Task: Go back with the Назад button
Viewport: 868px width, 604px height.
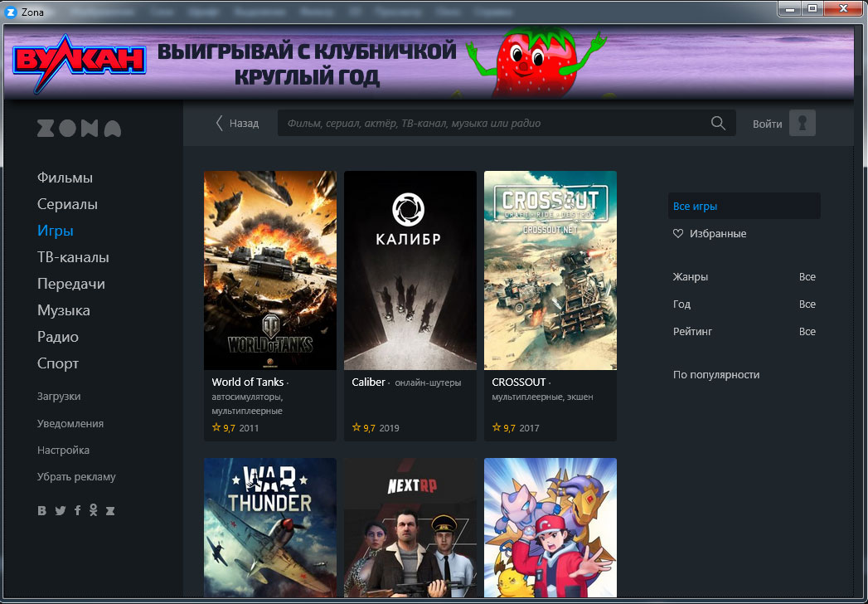Action: tap(237, 123)
